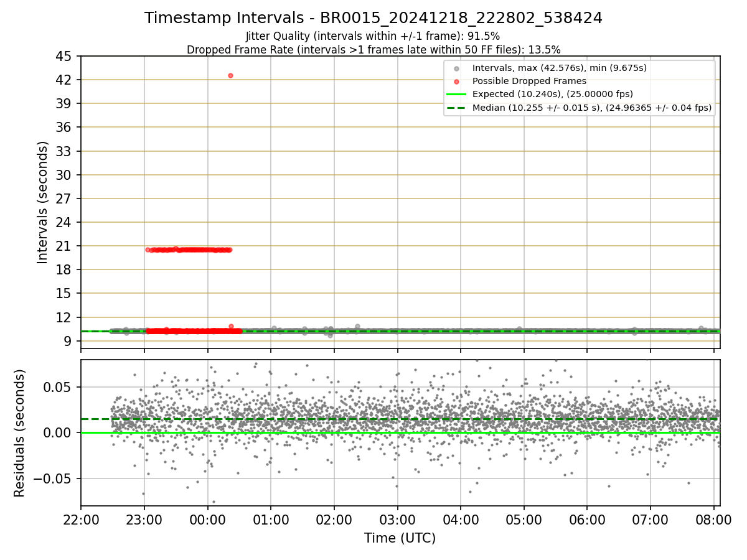Click the "24" tick on the intervals axis
The width and height of the screenshot is (747, 560).
coord(65,222)
